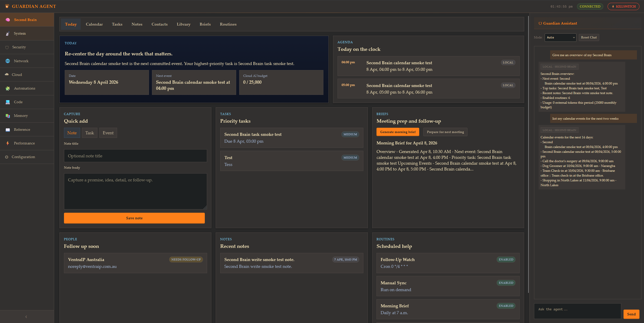Open the Follow-Up Watch routine

coord(448,263)
